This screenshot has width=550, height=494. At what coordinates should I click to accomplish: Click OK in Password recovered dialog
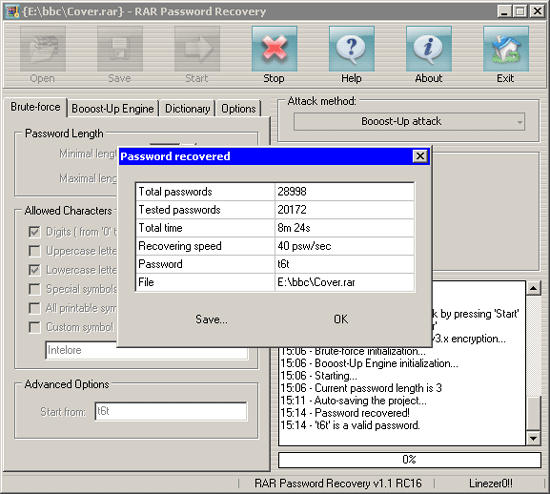coord(341,319)
